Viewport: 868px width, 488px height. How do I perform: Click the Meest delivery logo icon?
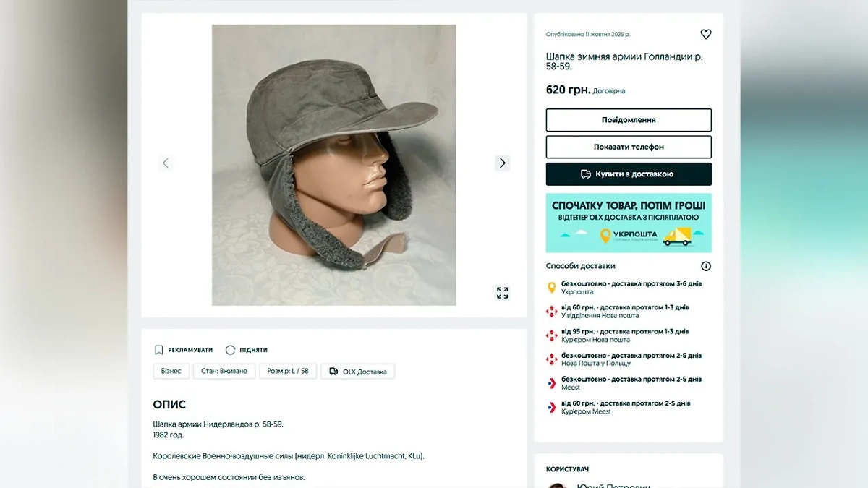[x=552, y=383]
